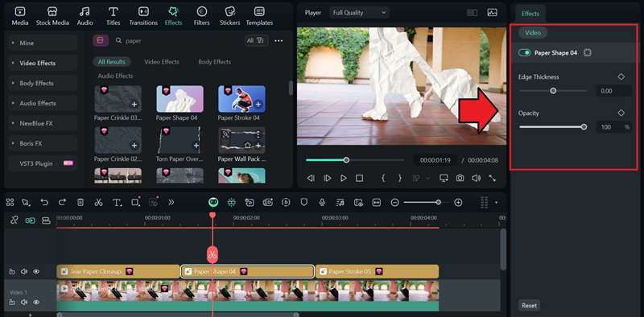The width and height of the screenshot is (644, 317).
Task: Undo the last action
Action: point(44,202)
